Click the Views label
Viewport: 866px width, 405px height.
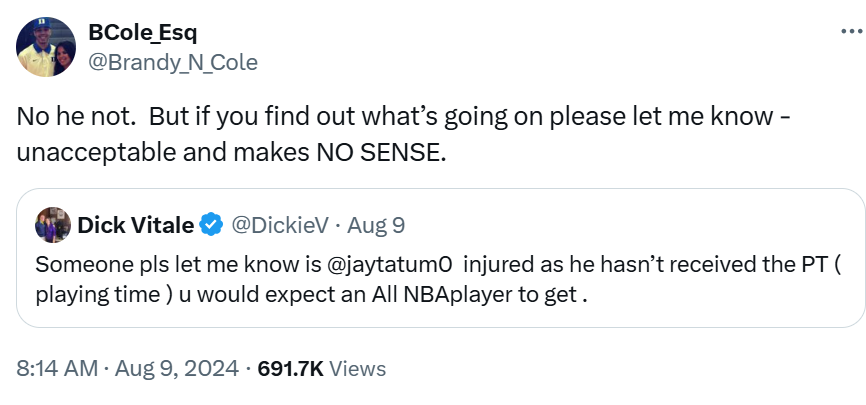click(x=357, y=368)
